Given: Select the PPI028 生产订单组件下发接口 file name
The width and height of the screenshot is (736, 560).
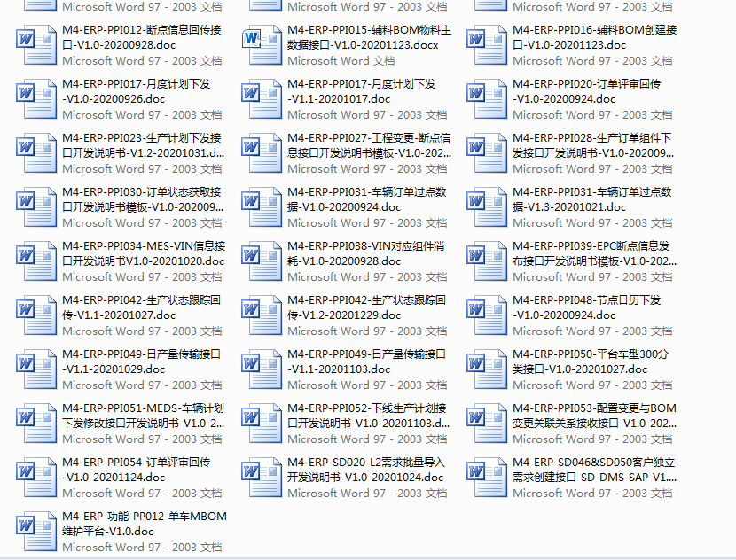Looking at the screenshot, I should click(592, 145).
